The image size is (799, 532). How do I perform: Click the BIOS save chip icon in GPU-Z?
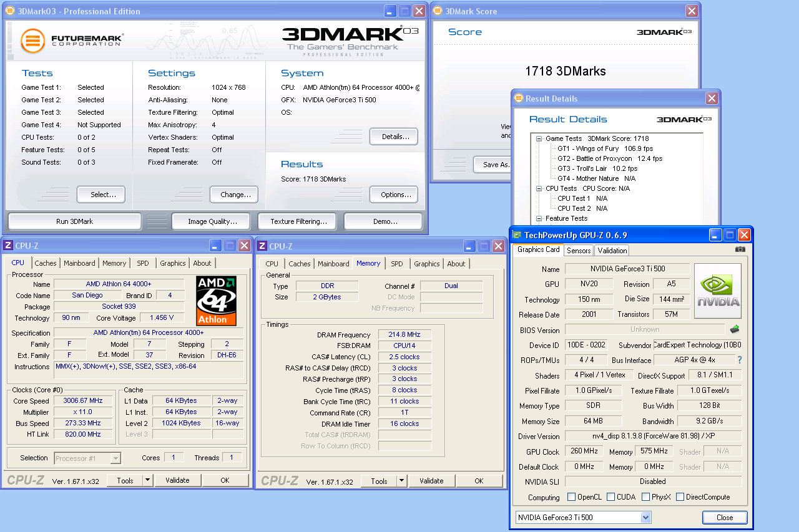click(735, 329)
